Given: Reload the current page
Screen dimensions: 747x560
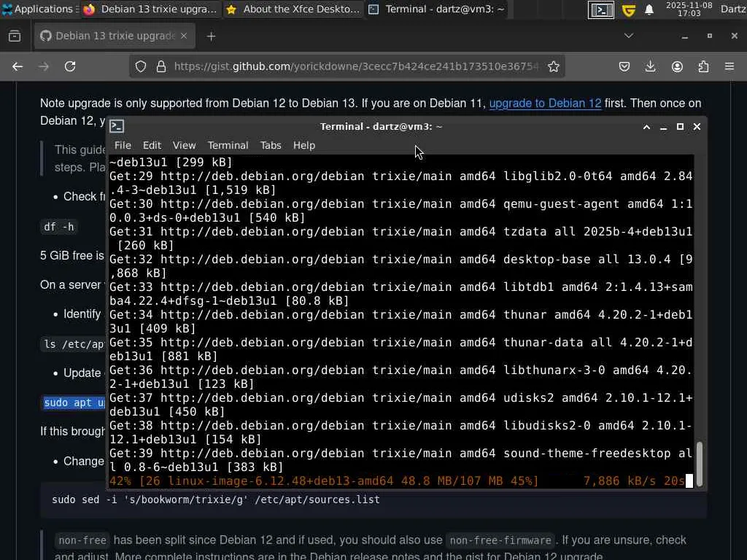Looking at the screenshot, I should pos(70,66).
